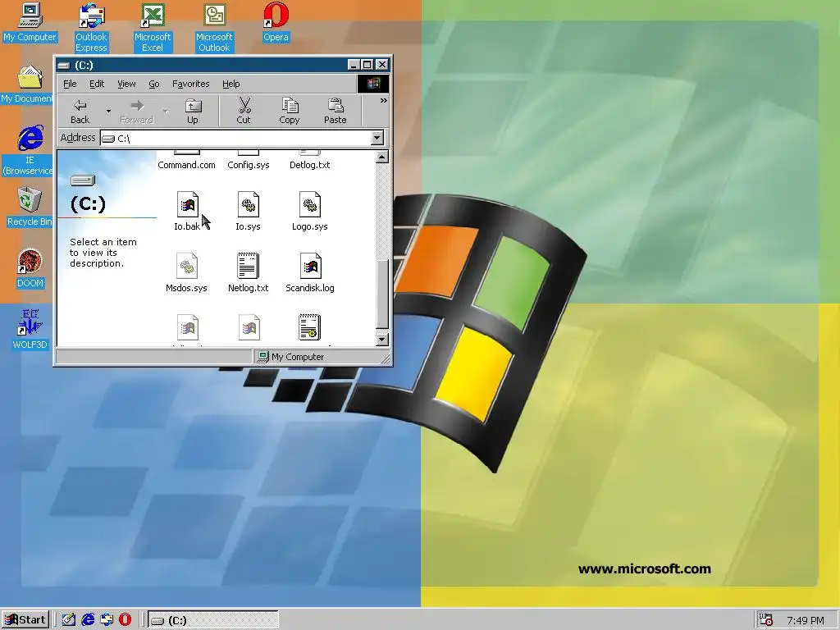The image size is (840, 630).
Task: Open the Go menu
Action: click(153, 84)
